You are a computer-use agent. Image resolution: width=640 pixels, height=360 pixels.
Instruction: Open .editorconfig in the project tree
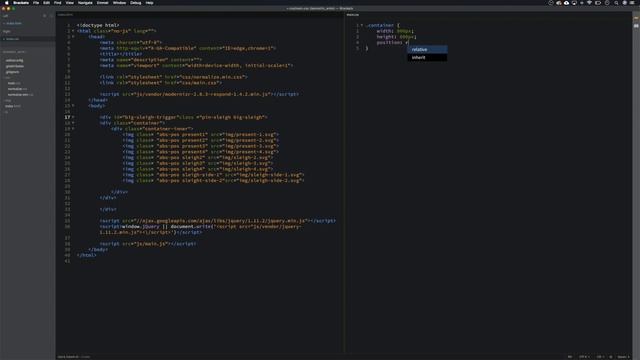(x=14, y=60)
